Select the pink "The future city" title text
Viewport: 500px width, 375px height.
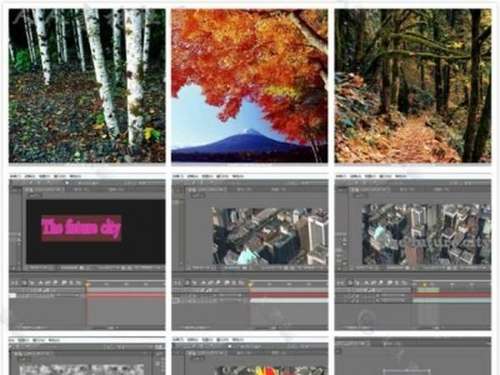point(81,228)
